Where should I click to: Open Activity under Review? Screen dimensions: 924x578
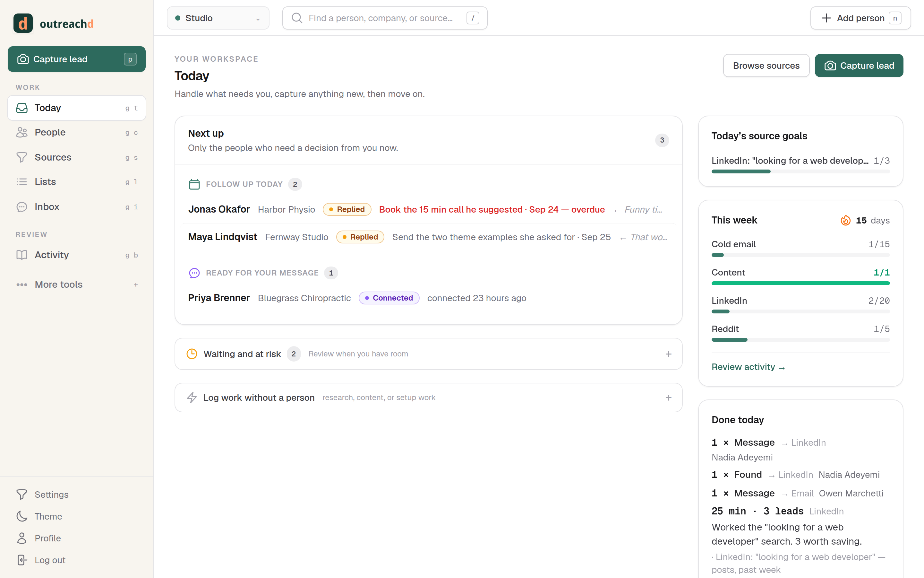[77, 255]
